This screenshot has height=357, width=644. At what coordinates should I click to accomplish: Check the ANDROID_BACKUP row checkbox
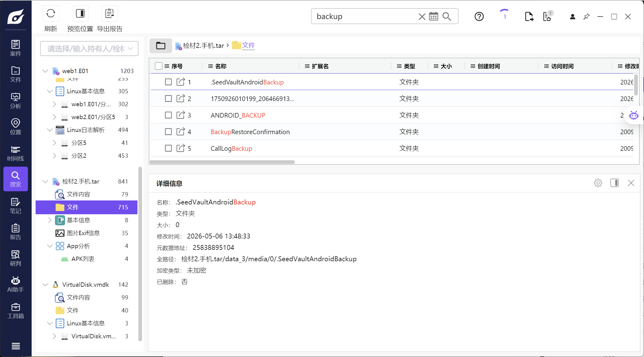pyautogui.click(x=168, y=115)
